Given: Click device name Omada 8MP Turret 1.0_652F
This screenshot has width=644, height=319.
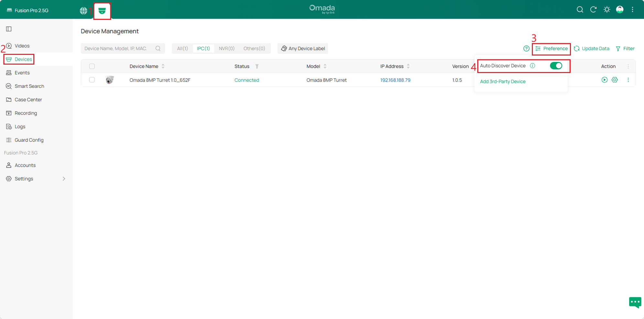Looking at the screenshot, I should click(160, 80).
